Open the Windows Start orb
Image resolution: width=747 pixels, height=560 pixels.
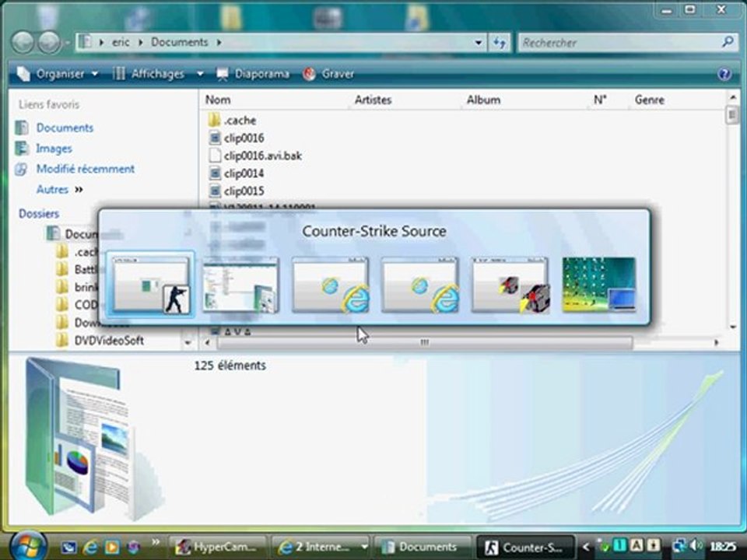29,545
